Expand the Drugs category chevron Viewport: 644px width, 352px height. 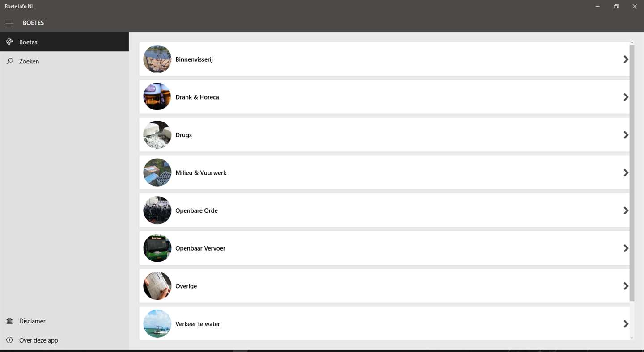pos(626,135)
